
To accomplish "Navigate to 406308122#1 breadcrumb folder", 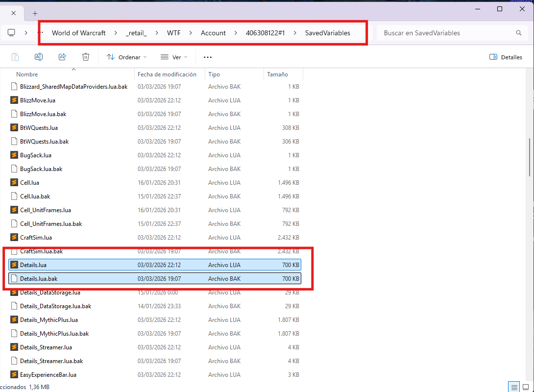I will pos(266,33).
